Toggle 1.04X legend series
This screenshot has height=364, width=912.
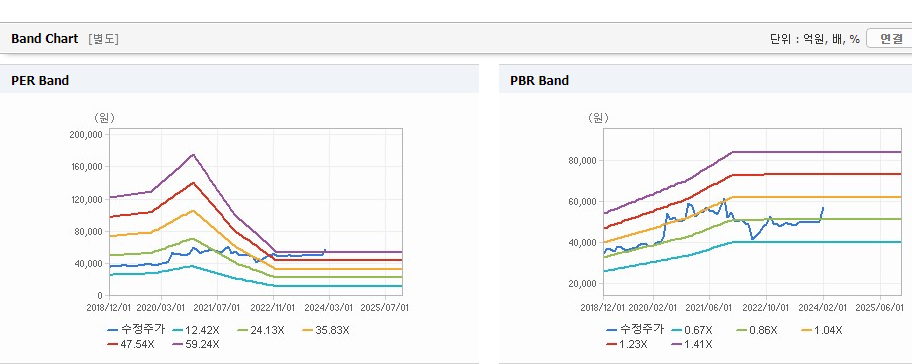[x=821, y=330]
